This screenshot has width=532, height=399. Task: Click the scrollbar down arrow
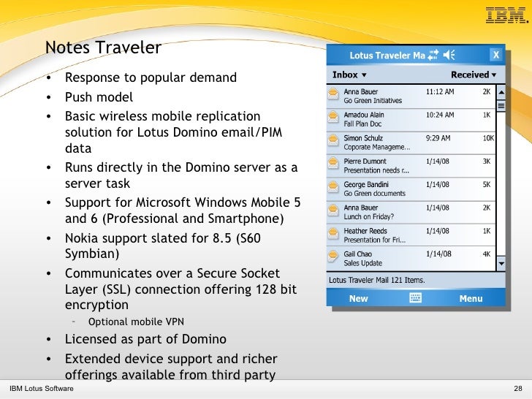coord(501,263)
